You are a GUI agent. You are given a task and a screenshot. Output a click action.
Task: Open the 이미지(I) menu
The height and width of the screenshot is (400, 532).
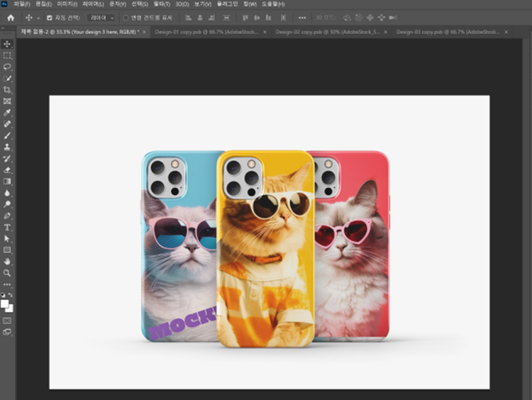pos(67,4)
